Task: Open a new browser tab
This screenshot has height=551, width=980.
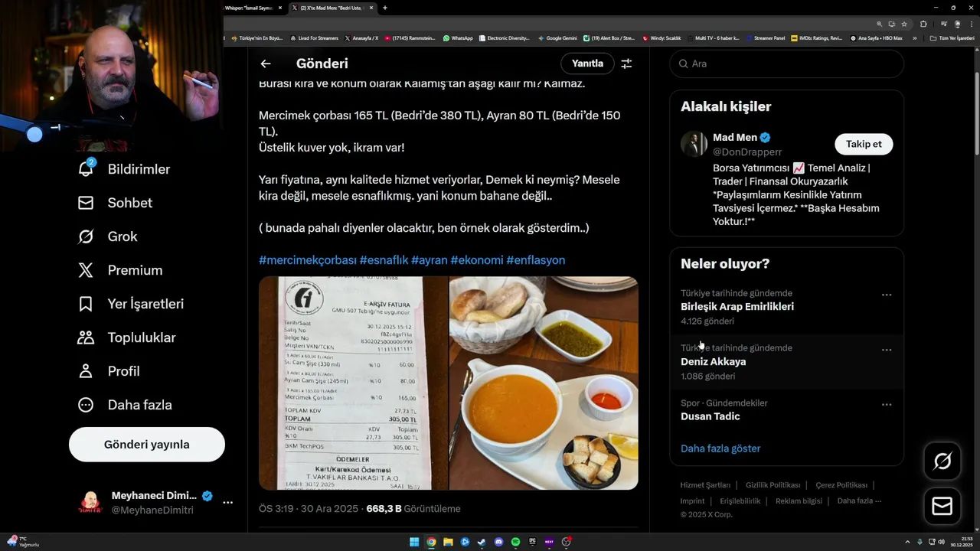Action: [x=384, y=8]
